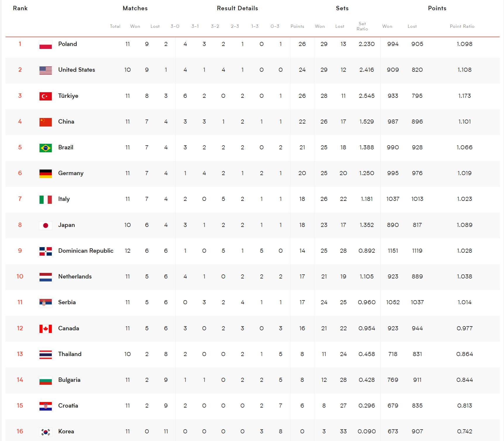
Task: Select the Korea flag icon
Action: (46, 432)
